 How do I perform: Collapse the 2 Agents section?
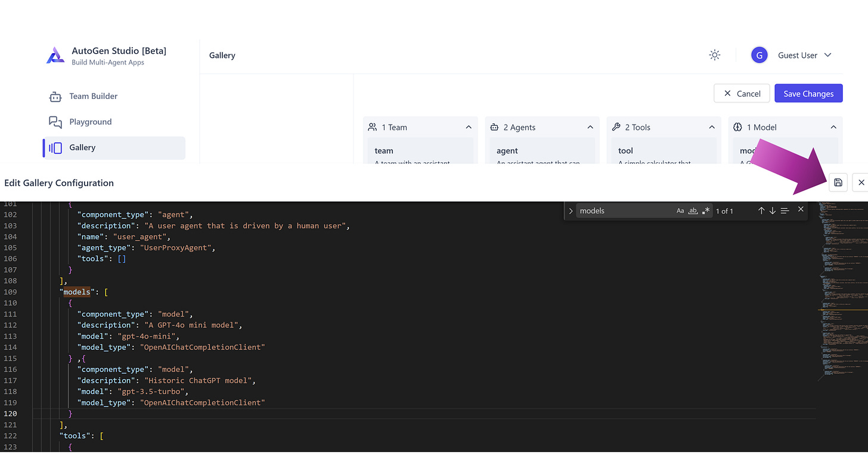590,127
